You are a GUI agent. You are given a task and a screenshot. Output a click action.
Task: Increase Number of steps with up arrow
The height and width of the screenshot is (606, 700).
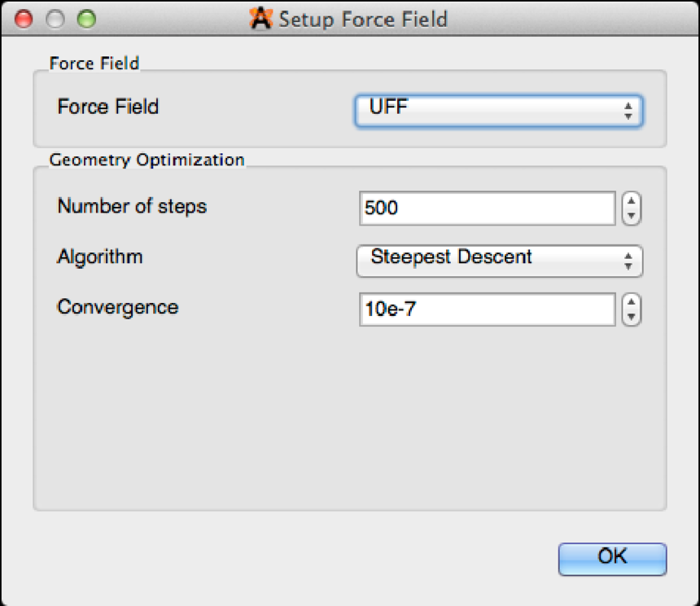point(632,202)
